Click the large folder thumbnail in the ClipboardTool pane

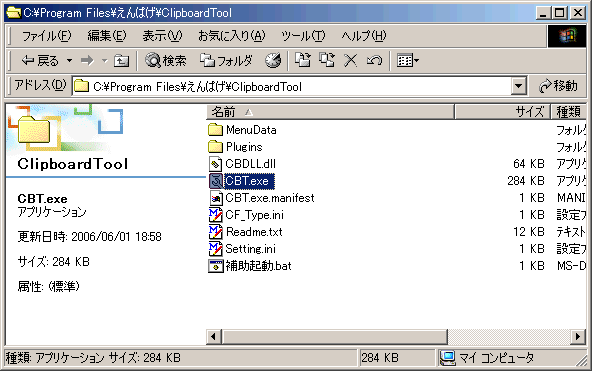pos(34,129)
